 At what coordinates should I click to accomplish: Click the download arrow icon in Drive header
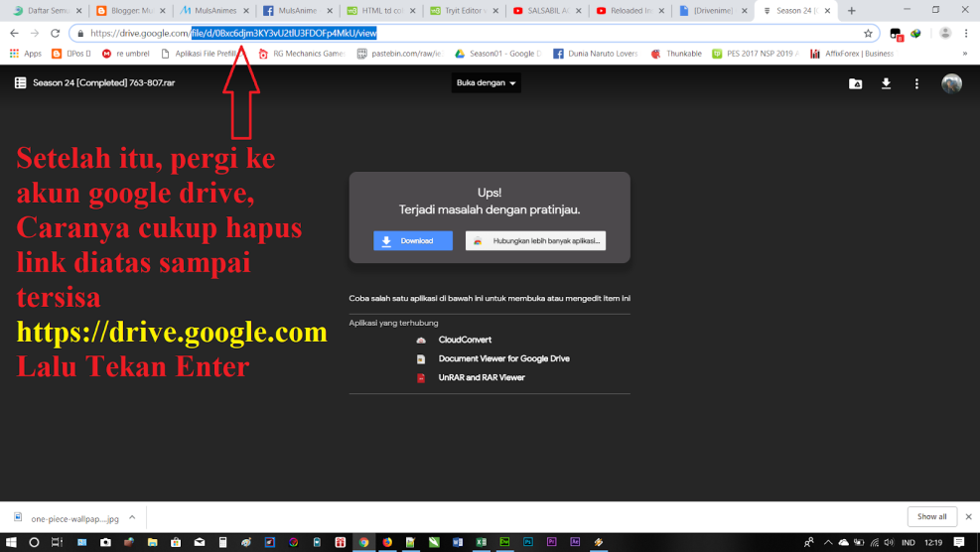pos(886,83)
